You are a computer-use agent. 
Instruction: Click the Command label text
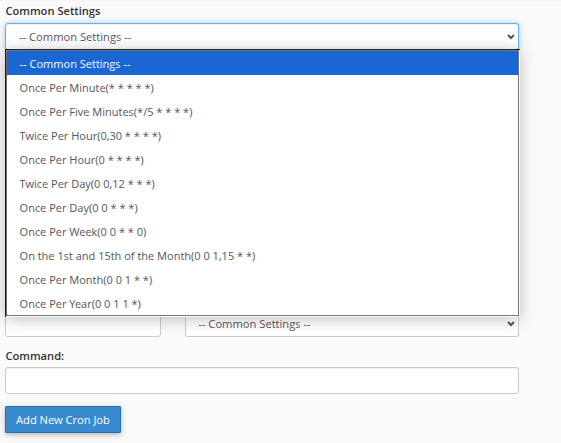(x=35, y=356)
